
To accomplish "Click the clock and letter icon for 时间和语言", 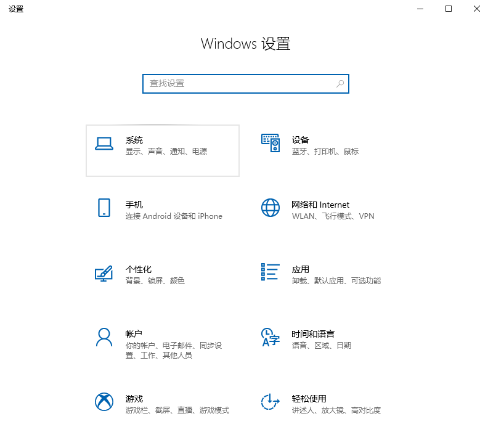I will (270, 337).
